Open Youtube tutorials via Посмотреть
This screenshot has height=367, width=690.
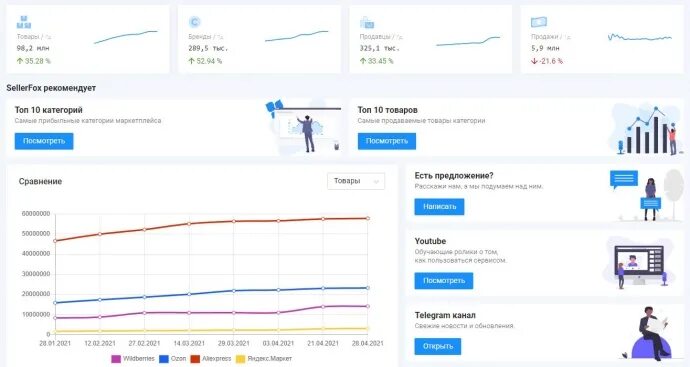click(444, 281)
